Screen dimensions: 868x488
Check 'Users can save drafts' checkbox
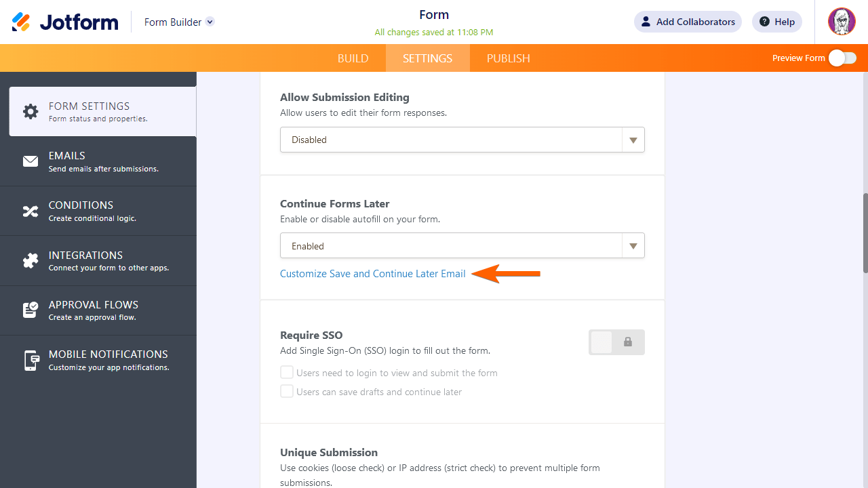287,392
